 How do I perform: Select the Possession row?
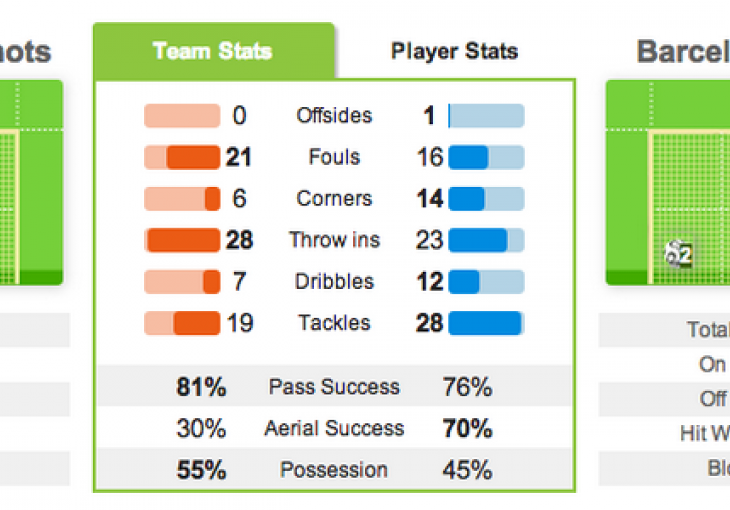334,470
